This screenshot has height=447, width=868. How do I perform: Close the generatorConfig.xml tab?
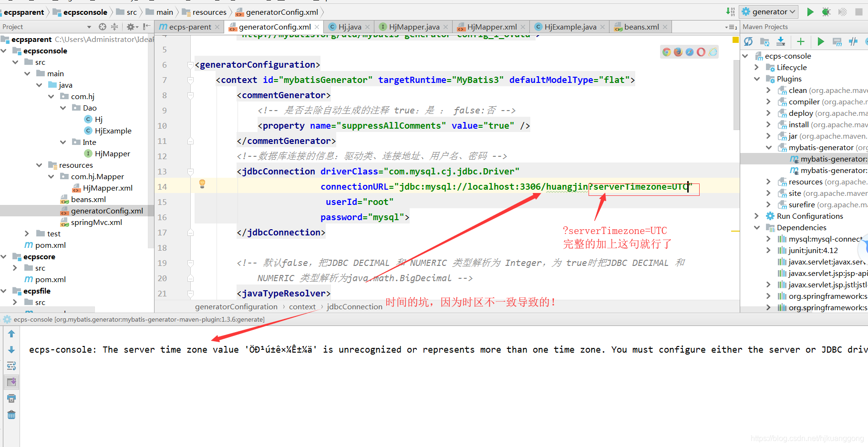317,27
